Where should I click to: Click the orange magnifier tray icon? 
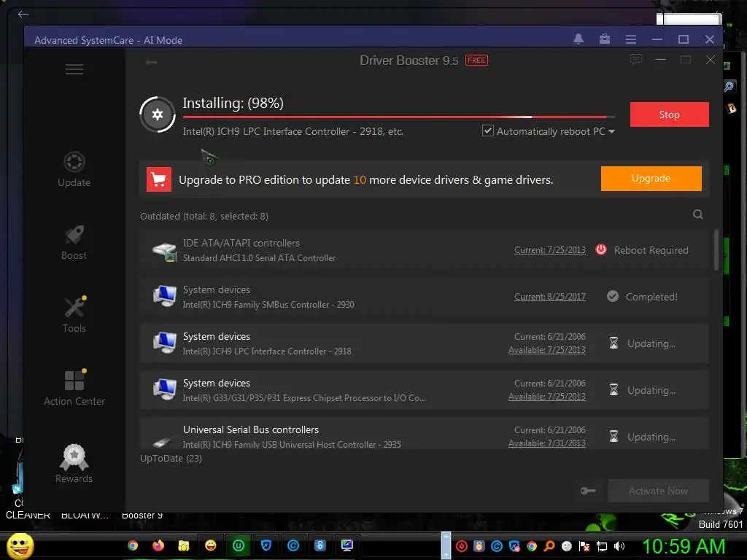(549, 546)
